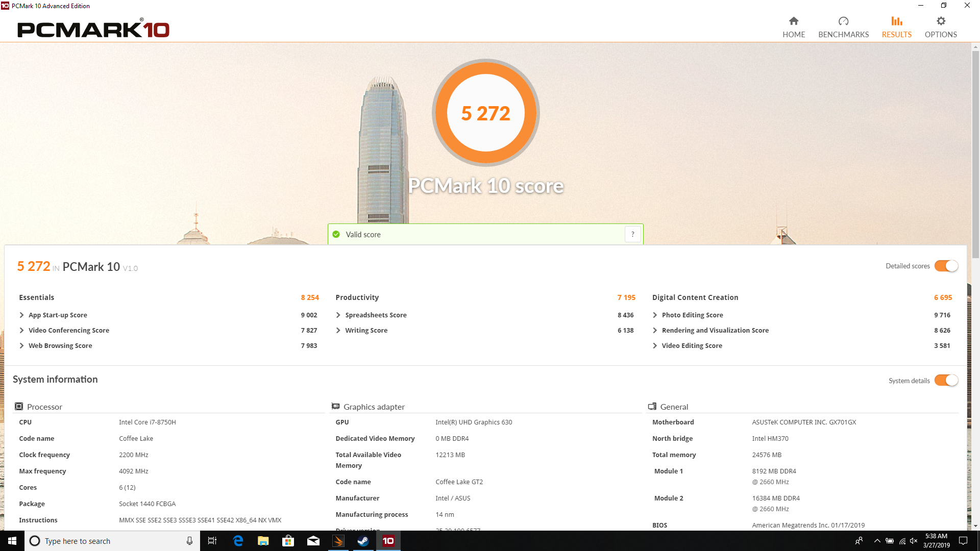
Task: Click the Results bar-chart icon
Action: tap(896, 21)
